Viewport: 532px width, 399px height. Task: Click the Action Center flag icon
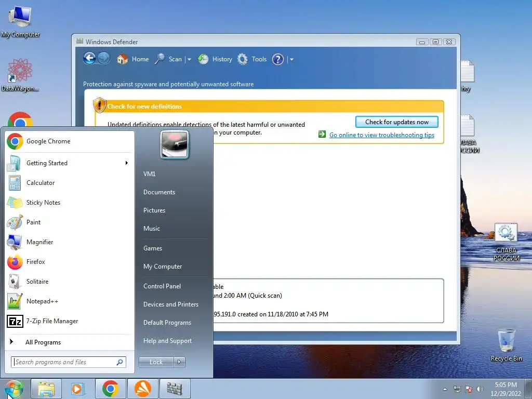[469, 389]
